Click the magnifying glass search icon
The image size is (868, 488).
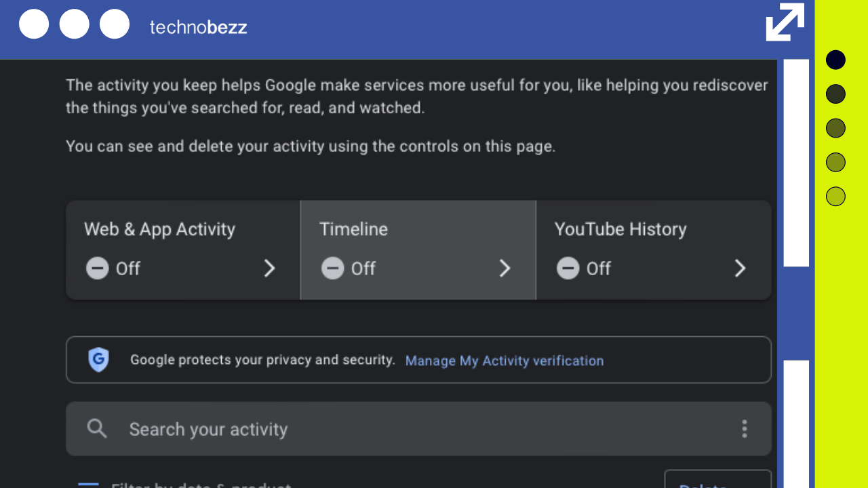coord(97,428)
